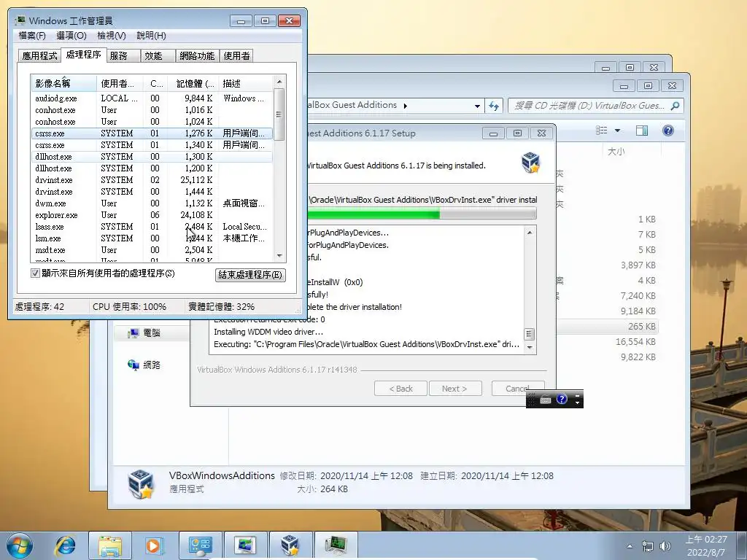747x560 pixels.
Task: Click the VBoxWindowsAdditions icon in details pane
Action: tap(141, 484)
